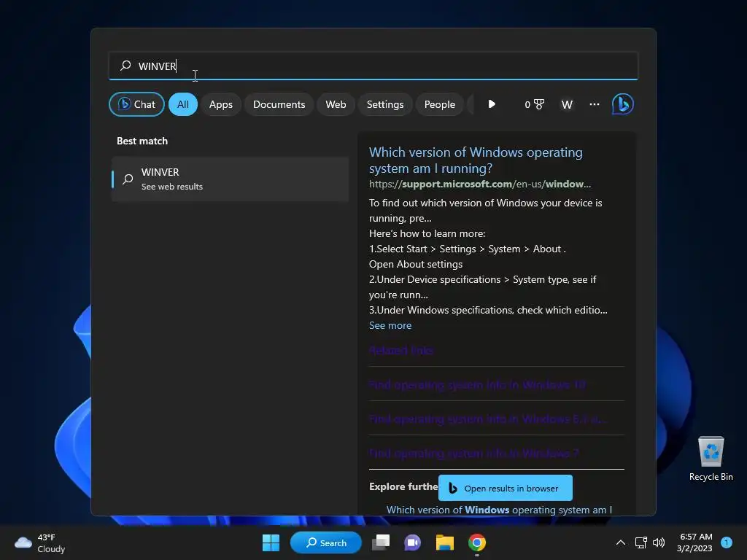Switch to the Settings filter
Viewport: 747px width, 560px height.
(x=385, y=104)
